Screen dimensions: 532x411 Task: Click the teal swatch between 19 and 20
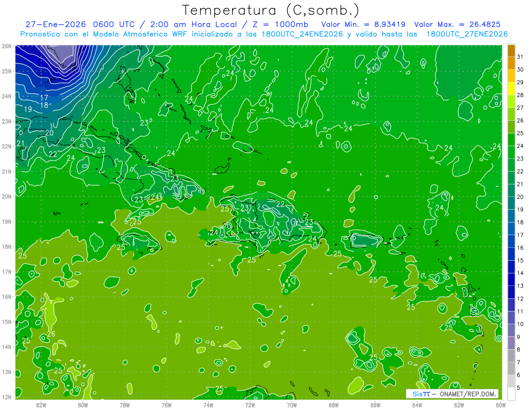pos(511,203)
